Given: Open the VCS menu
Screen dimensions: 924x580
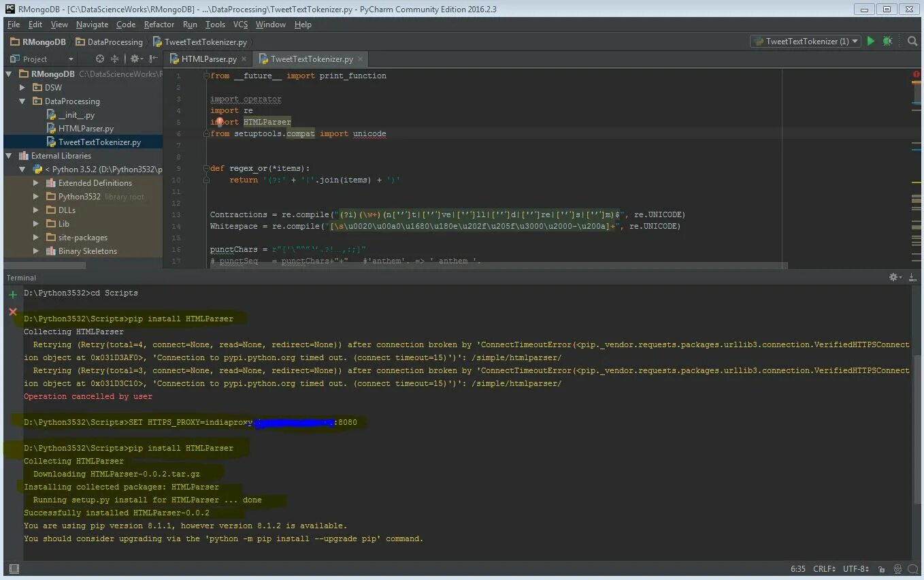Looking at the screenshot, I should [240, 24].
